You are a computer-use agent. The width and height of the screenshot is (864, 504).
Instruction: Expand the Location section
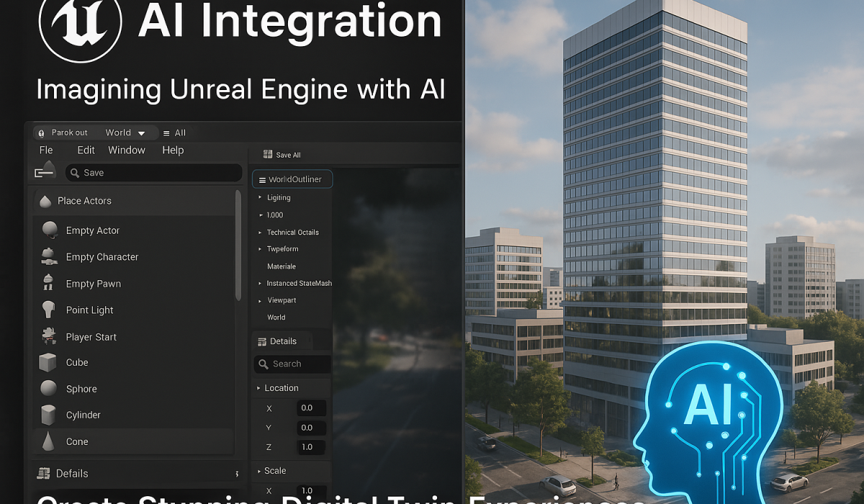pos(259,388)
